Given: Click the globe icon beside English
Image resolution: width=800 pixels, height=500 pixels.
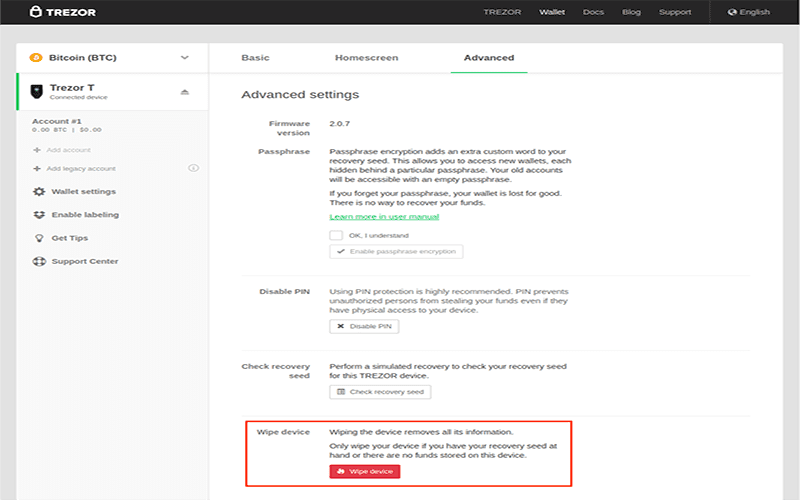Looking at the screenshot, I should 732,12.
